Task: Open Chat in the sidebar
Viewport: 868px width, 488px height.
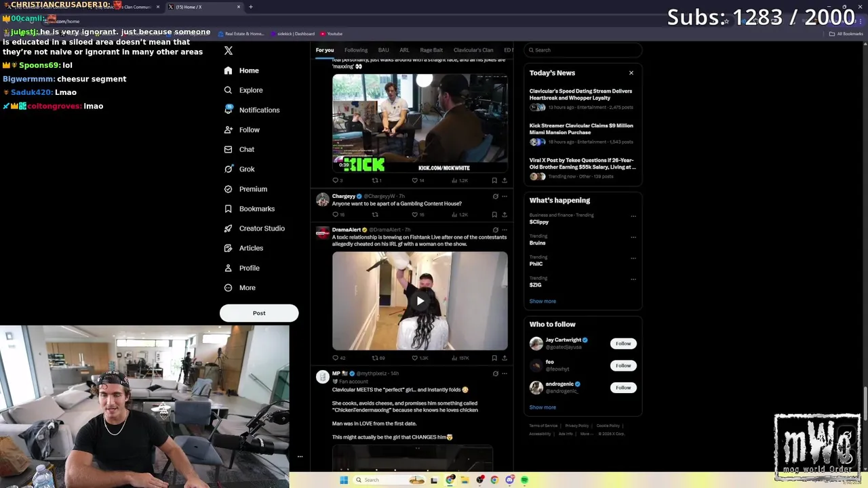Action: [239, 149]
